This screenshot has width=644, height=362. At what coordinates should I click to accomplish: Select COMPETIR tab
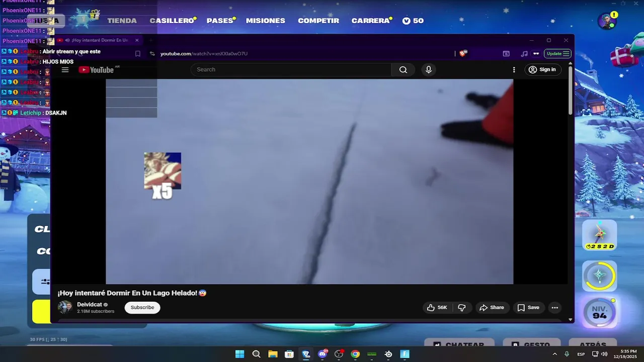(x=318, y=21)
